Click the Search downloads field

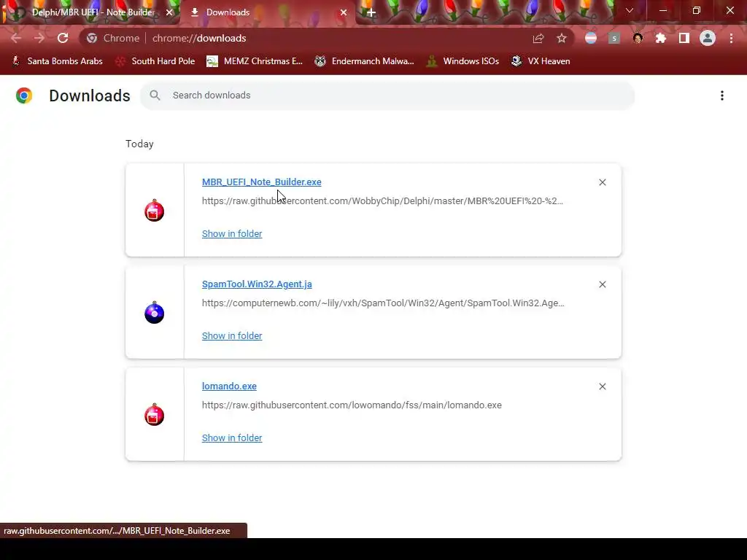[387, 96]
